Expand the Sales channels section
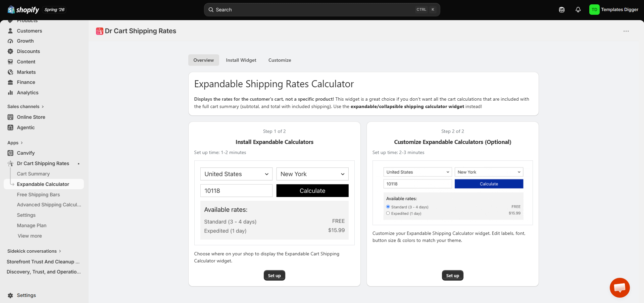Screen dimensions: 644x303 (26, 107)
